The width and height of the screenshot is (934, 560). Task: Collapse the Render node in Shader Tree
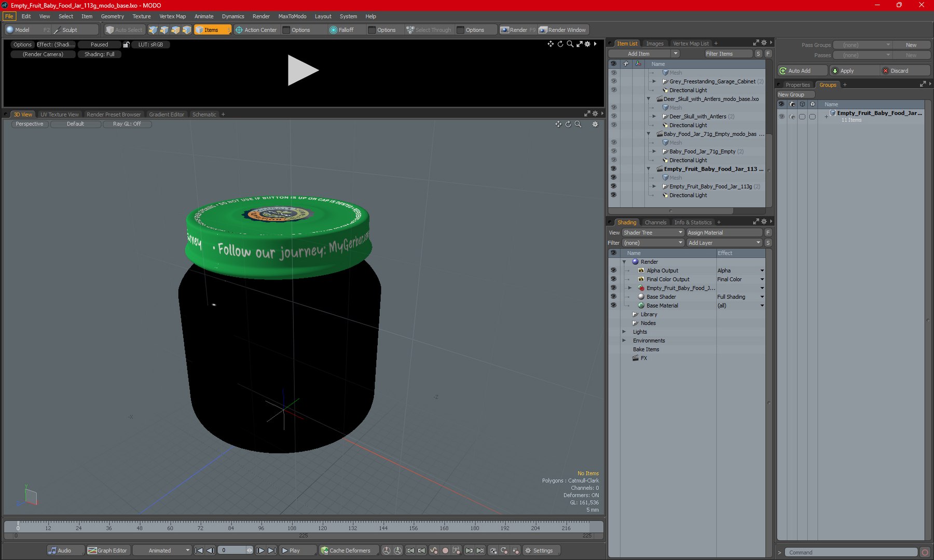point(624,262)
